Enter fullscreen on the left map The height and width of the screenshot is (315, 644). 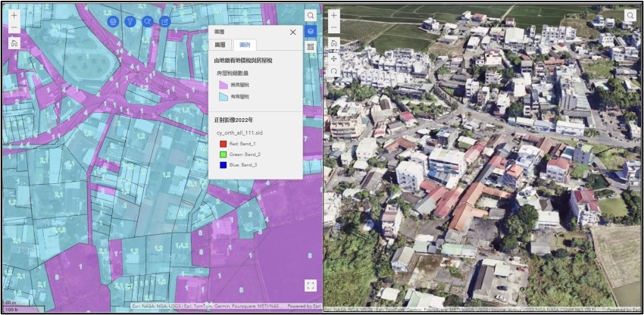pos(310,285)
